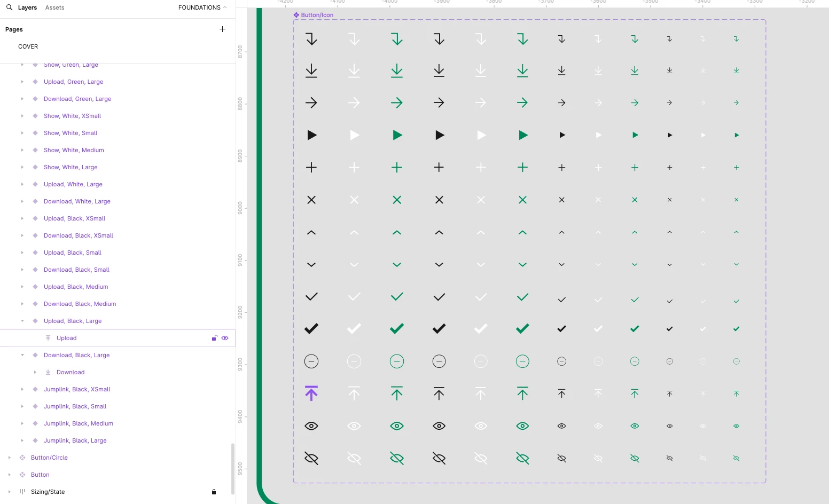Select the Download, Black, Medium layer

pos(80,304)
